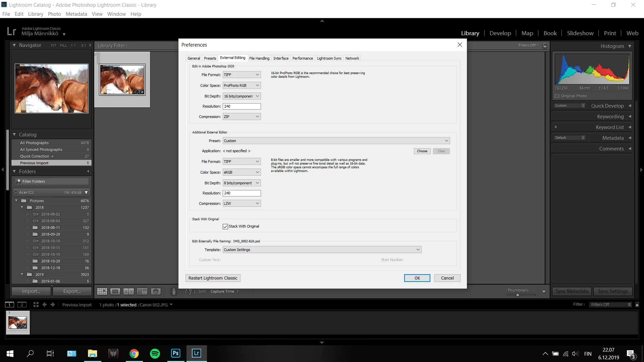The width and height of the screenshot is (644, 362).
Task: Click the Choose application button
Action: [422, 151]
